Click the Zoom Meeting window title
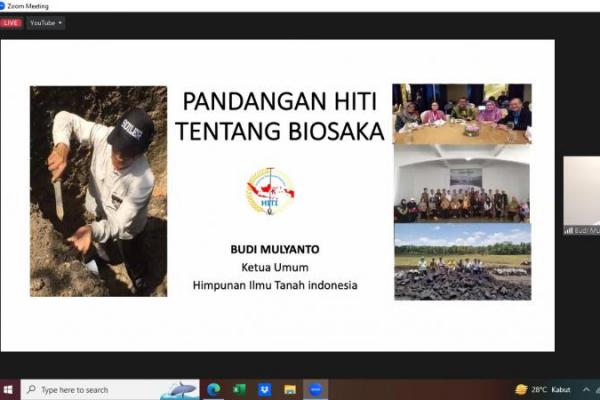This screenshot has width=600, height=400. pos(28,6)
